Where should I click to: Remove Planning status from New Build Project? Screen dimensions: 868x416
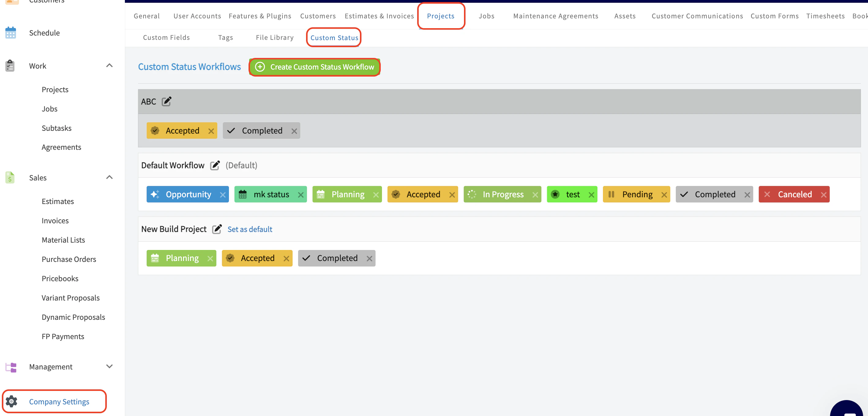click(210, 258)
